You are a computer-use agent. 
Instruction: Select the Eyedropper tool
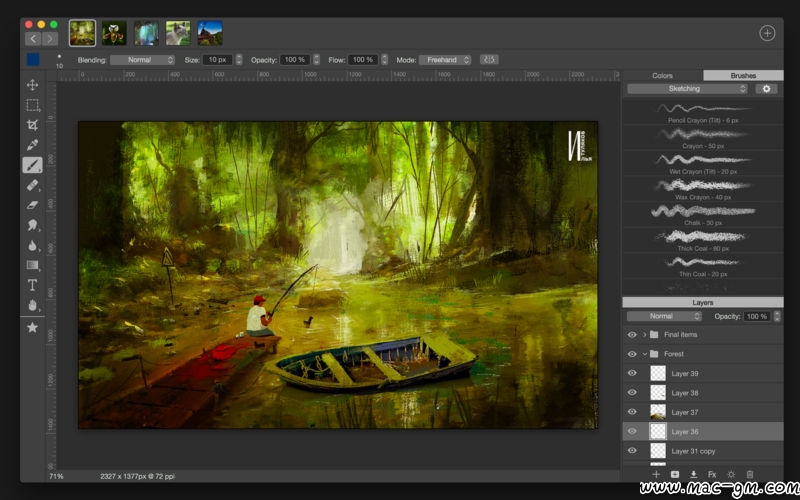pos(33,145)
